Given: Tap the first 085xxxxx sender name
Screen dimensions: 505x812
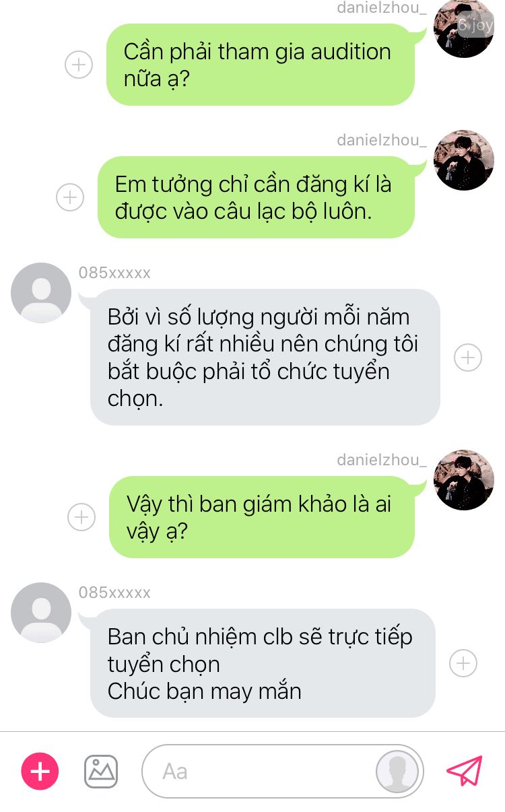Looking at the screenshot, I should pos(114,273).
